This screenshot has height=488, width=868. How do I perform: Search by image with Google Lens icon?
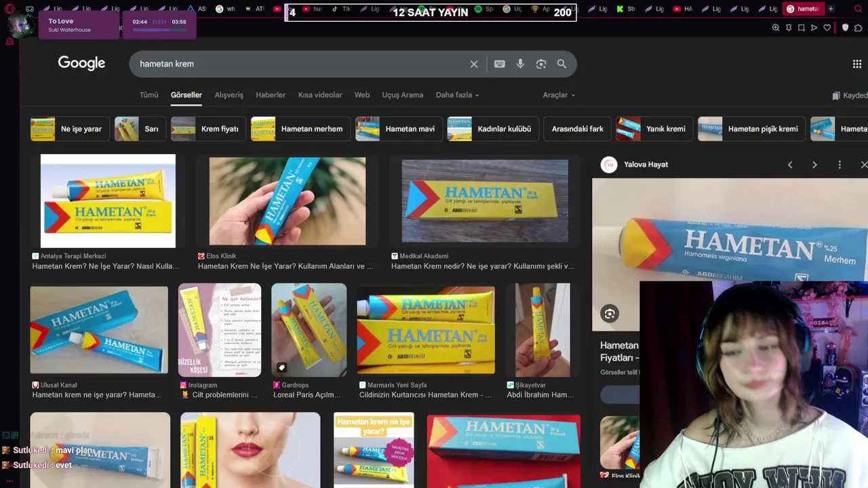541,64
